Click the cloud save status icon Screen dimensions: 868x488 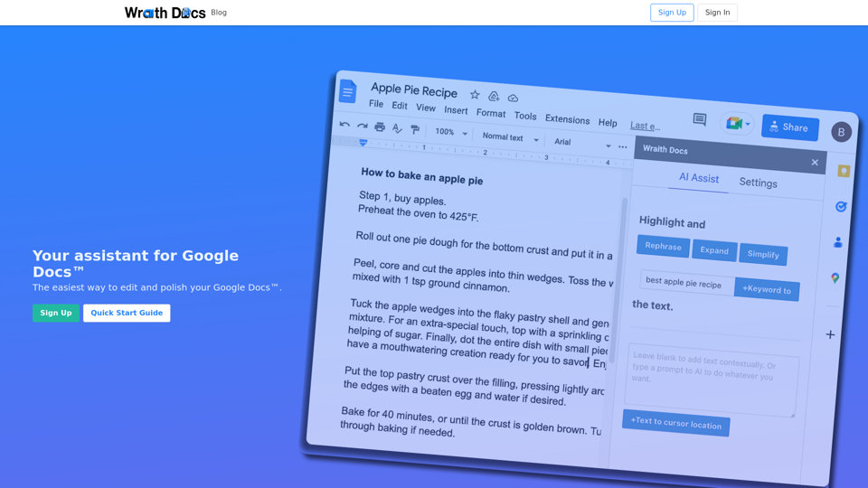coord(514,98)
